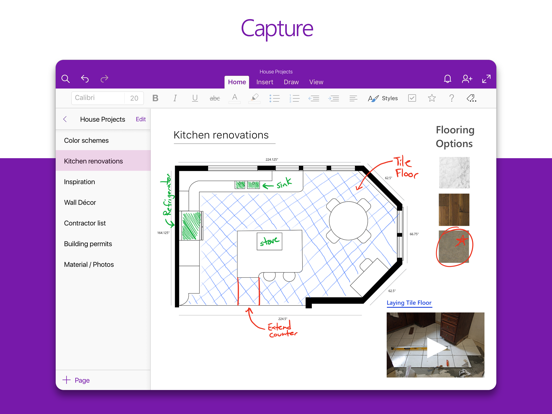Image resolution: width=552 pixels, height=414 pixels.
Task: Toggle italic formatting
Action: pos(175,98)
